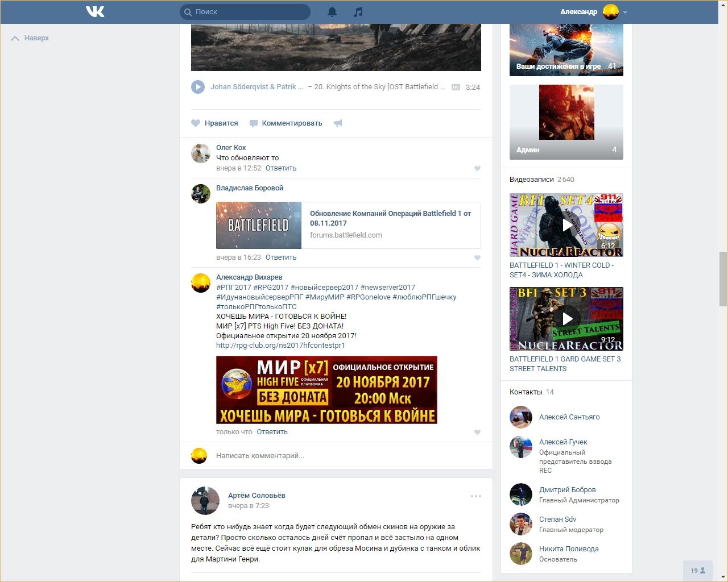Open contact Никита Поливода
The image size is (728, 582).
click(569, 549)
